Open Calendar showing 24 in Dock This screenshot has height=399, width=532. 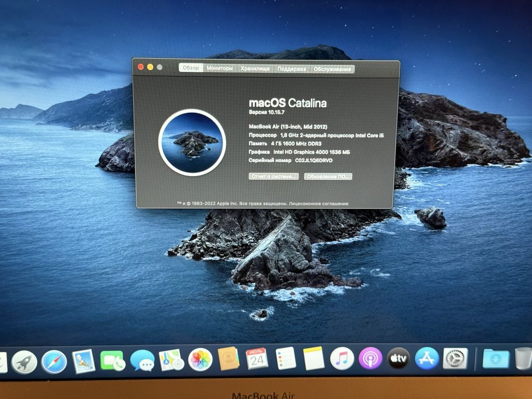pyautogui.click(x=257, y=359)
